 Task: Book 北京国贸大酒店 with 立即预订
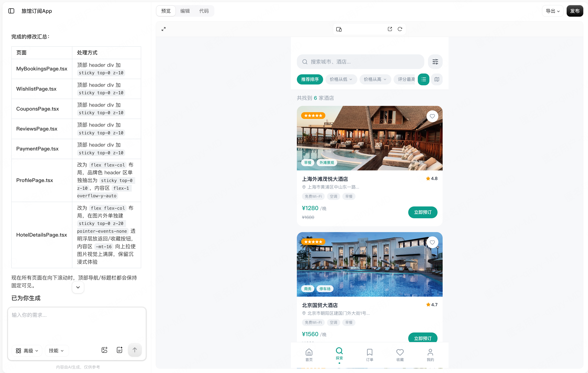pyautogui.click(x=423, y=338)
